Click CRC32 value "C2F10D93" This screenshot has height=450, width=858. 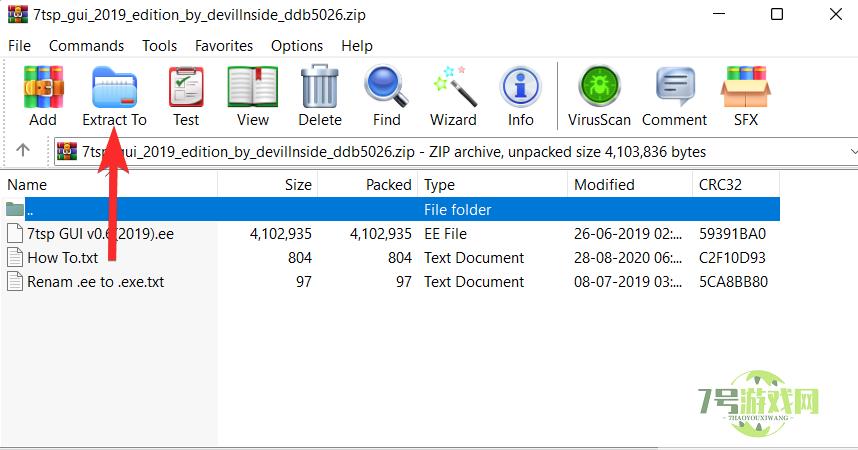point(732,258)
